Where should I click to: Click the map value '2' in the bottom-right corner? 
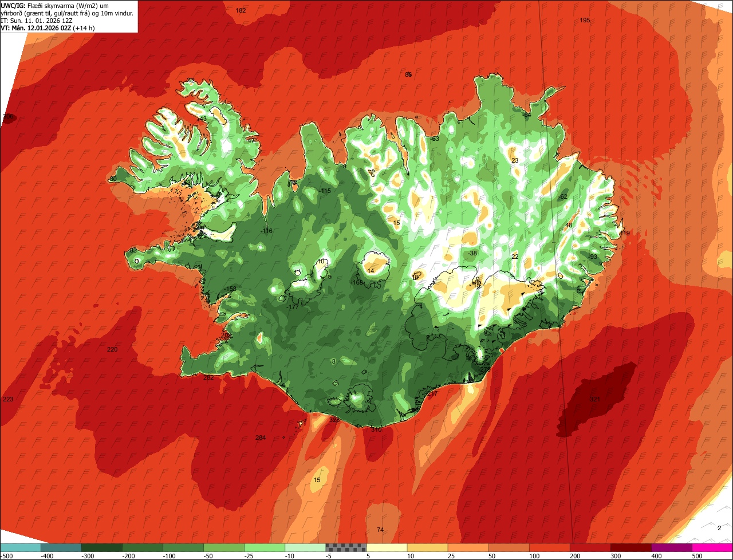[x=719, y=528]
